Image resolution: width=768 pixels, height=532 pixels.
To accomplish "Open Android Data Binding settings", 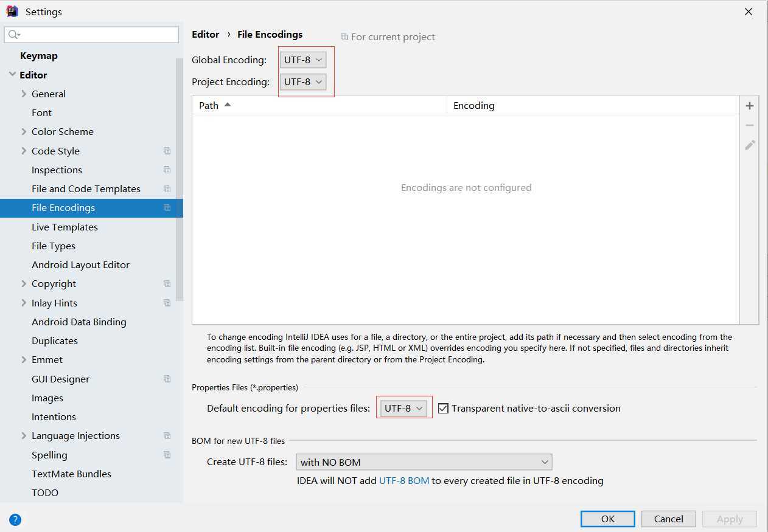I will [x=79, y=322].
